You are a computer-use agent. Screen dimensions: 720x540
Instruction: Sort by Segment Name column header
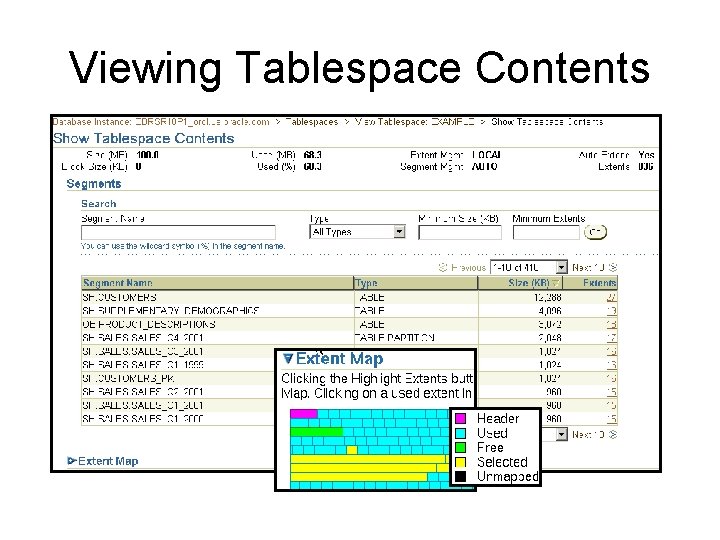(118, 283)
